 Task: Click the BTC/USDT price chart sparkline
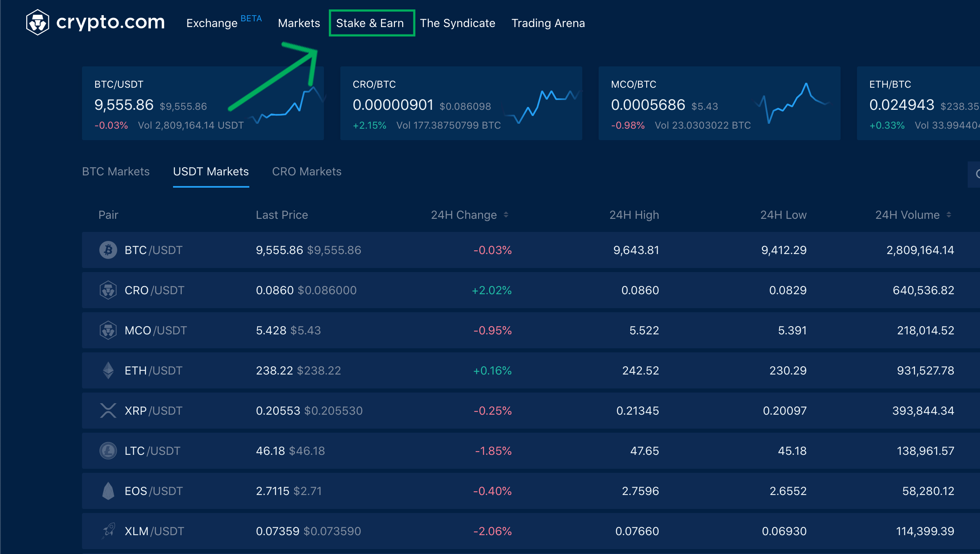tap(287, 105)
